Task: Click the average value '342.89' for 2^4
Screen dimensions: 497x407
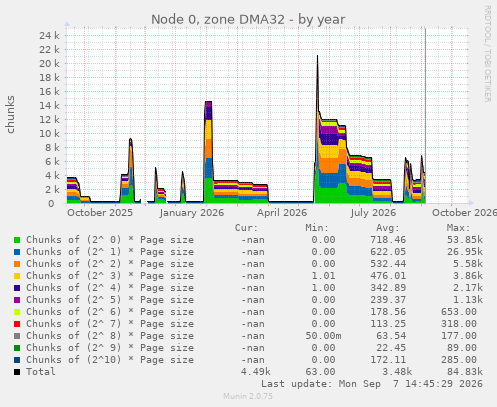Action: 388,288
